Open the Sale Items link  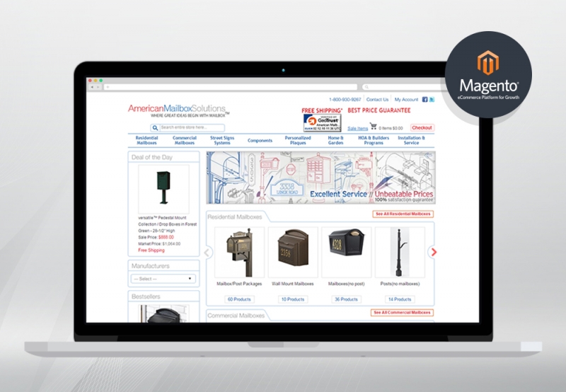357,129
